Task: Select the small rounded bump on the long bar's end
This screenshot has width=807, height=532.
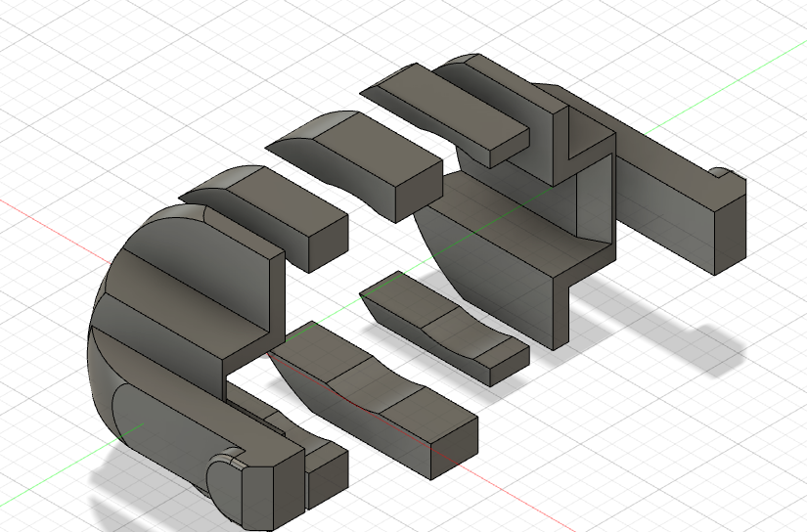Action: 723,174
